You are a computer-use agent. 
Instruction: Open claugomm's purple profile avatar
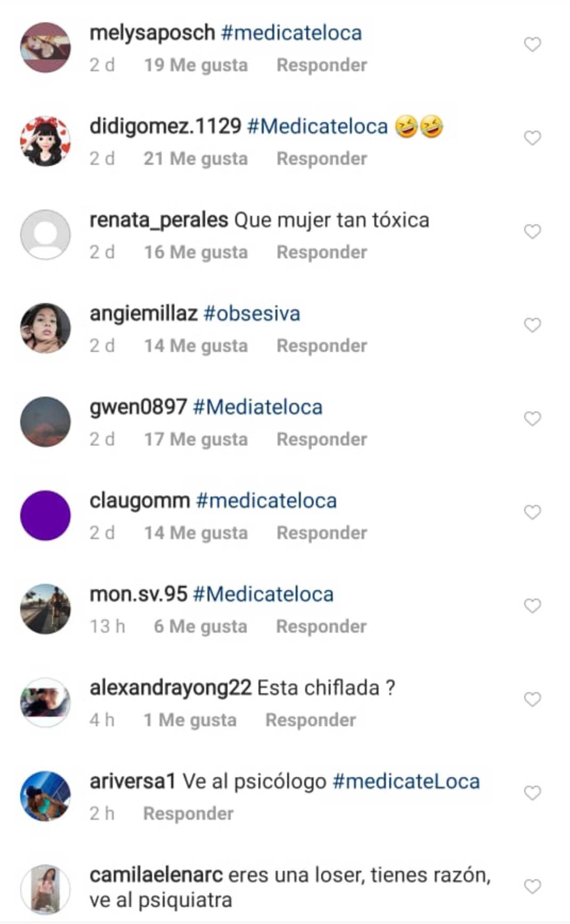point(45,515)
